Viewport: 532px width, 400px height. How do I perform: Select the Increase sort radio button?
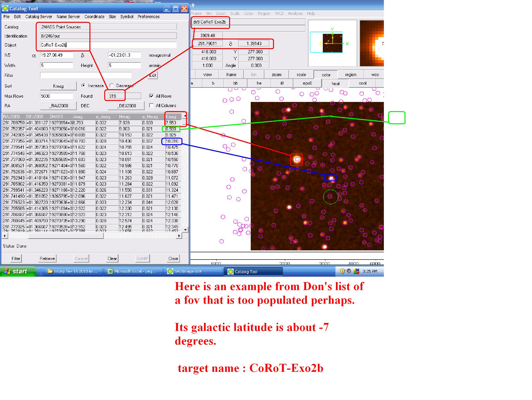[x=83, y=85]
